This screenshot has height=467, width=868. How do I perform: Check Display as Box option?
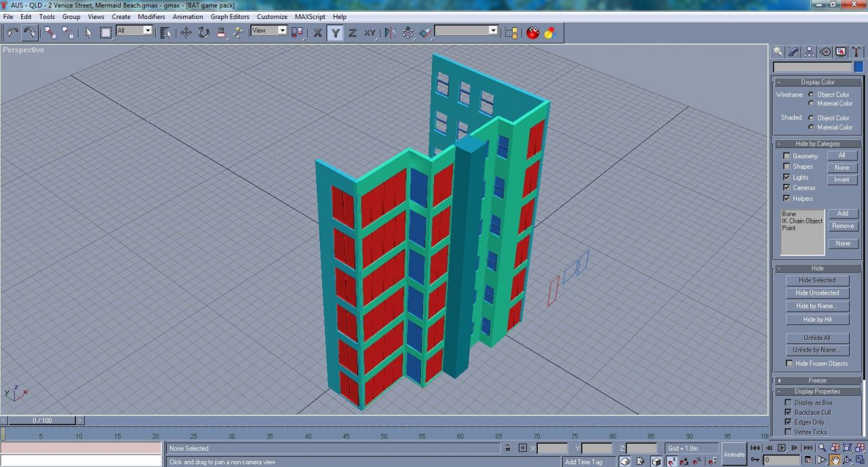[788, 403]
